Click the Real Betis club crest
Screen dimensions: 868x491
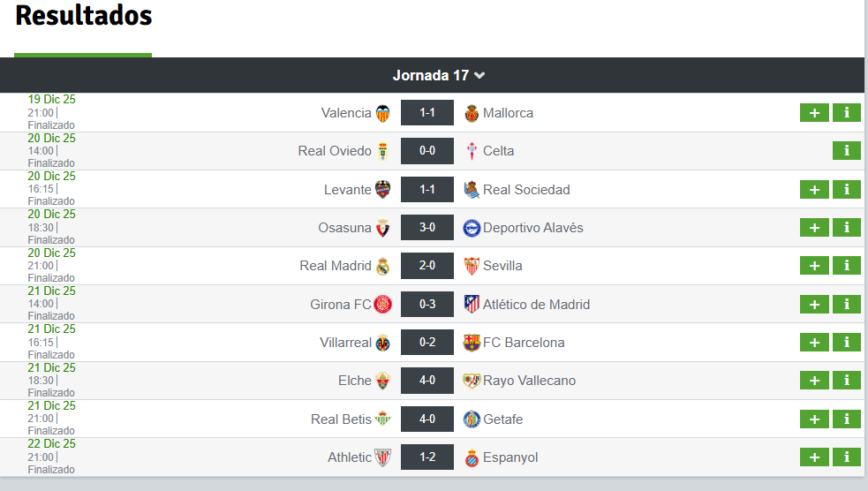[x=383, y=419]
